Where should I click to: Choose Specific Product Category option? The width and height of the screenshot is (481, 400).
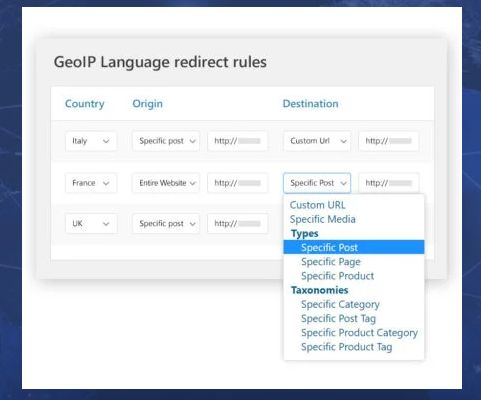pos(354,332)
